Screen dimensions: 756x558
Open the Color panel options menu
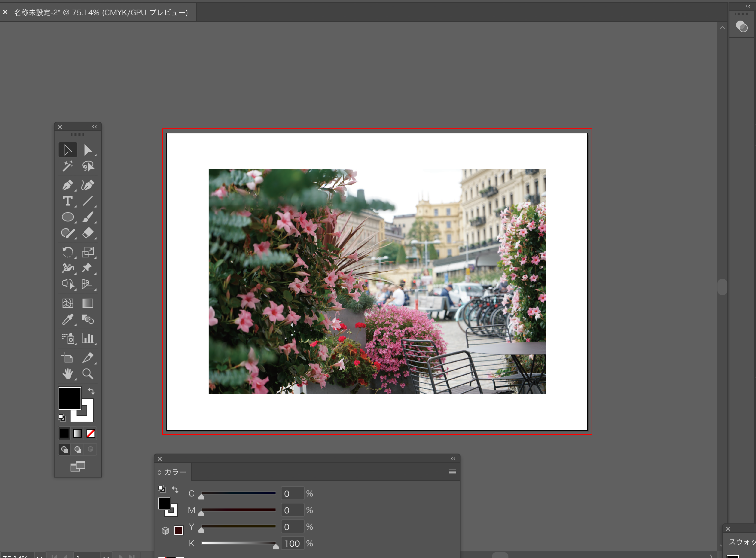click(452, 472)
